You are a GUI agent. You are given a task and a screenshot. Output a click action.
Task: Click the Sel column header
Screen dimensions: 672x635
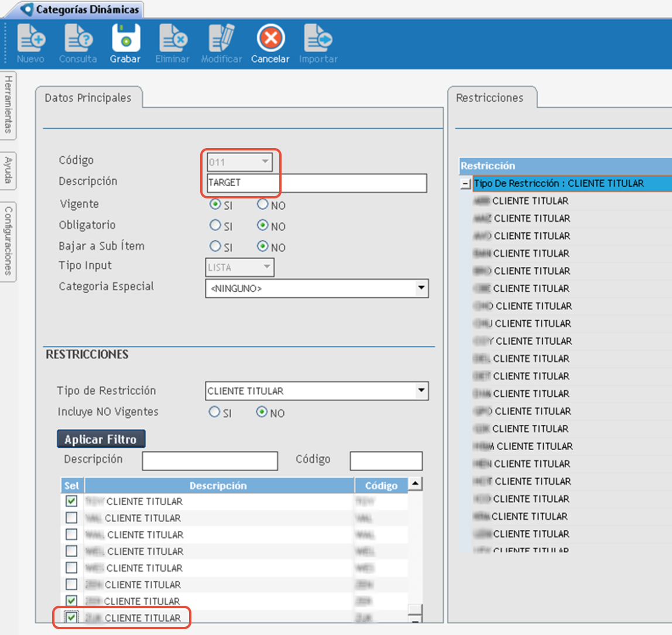tap(71, 485)
